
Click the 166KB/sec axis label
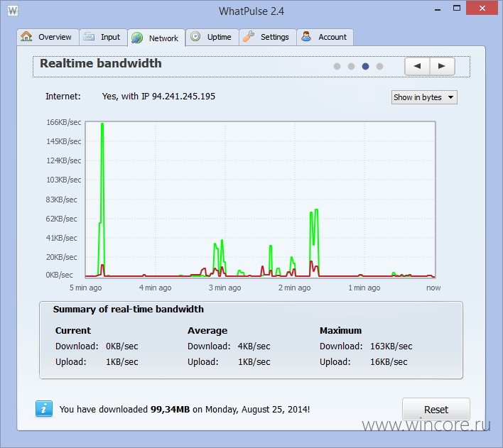click(x=63, y=122)
